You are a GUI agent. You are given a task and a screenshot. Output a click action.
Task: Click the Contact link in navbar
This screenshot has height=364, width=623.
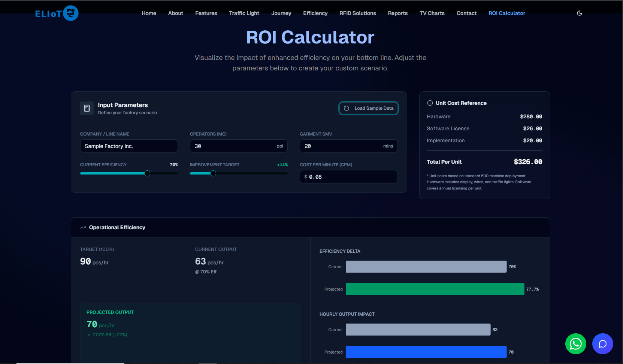[466, 13]
